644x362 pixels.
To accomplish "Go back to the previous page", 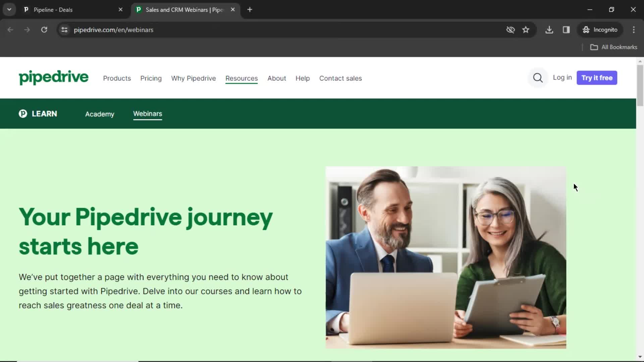I will pyautogui.click(x=10, y=30).
